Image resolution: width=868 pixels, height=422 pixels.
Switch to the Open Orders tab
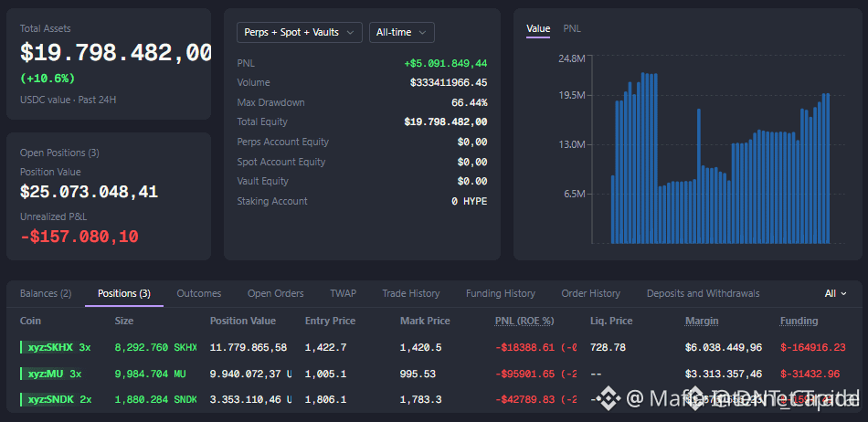[x=276, y=294]
